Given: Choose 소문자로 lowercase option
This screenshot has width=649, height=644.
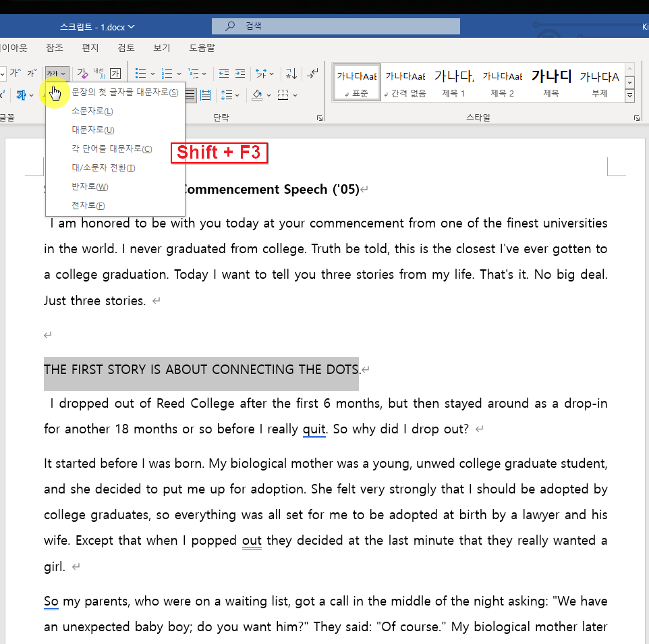Looking at the screenshot, I should (x=115, y=111).
